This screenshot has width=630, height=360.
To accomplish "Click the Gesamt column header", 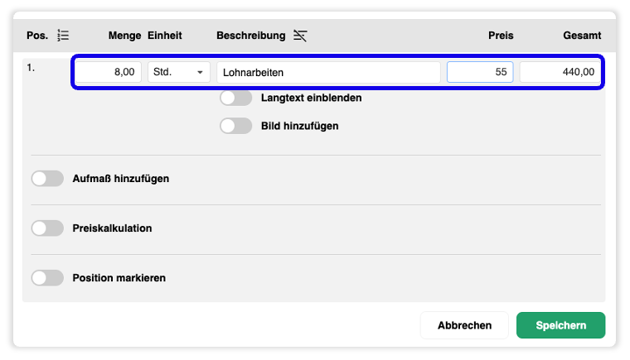I will 582,36.
